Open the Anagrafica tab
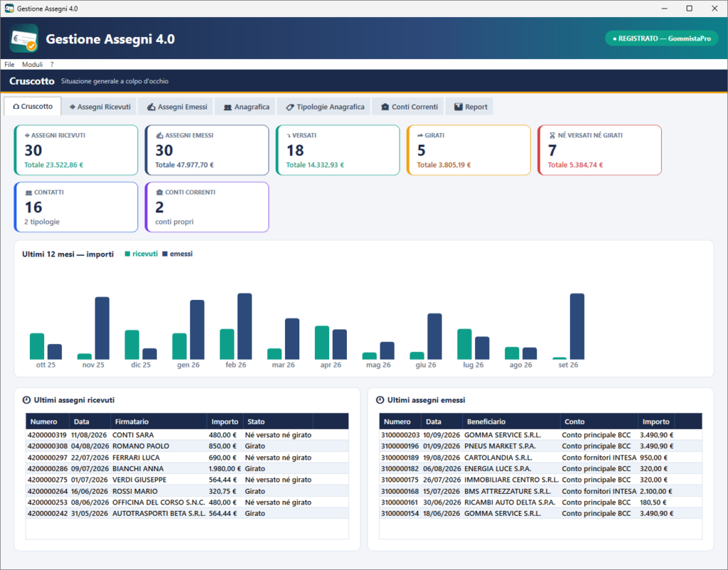 point(246,107)
